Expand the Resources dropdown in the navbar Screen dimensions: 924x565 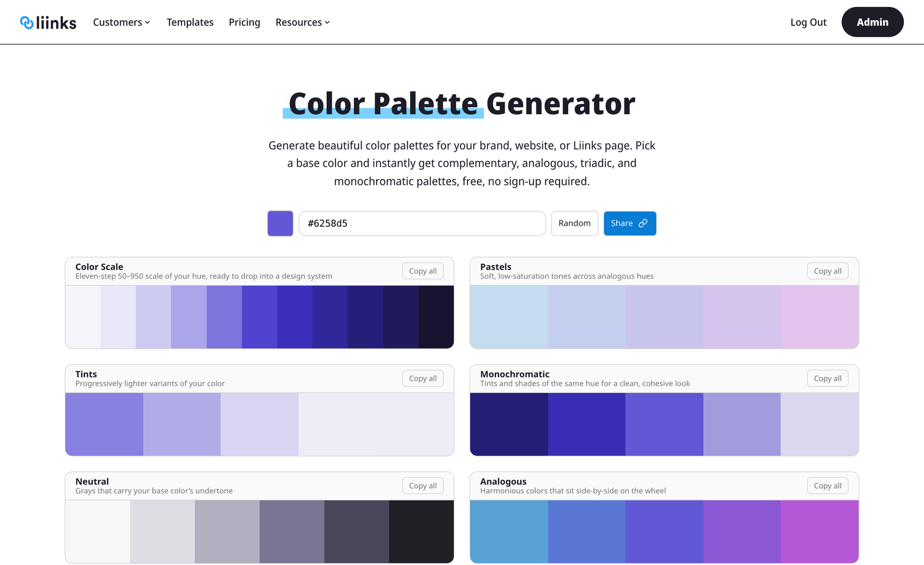[302, 22]
